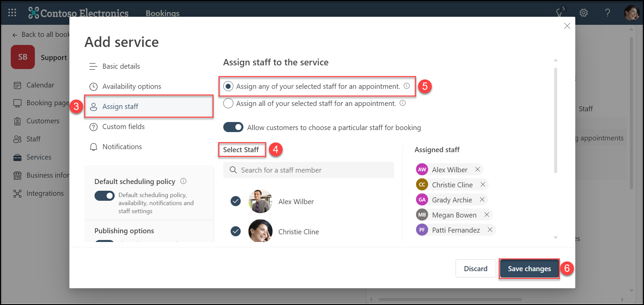Viewport: 644px width, 305px height.
Task: Open the settings gear icon
Action: [x=584, y=13]
